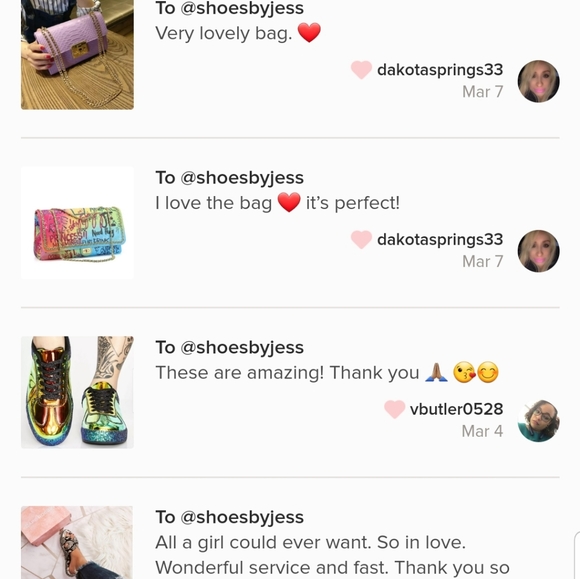Like the vbutler0528 review with the heart icon

394,409
